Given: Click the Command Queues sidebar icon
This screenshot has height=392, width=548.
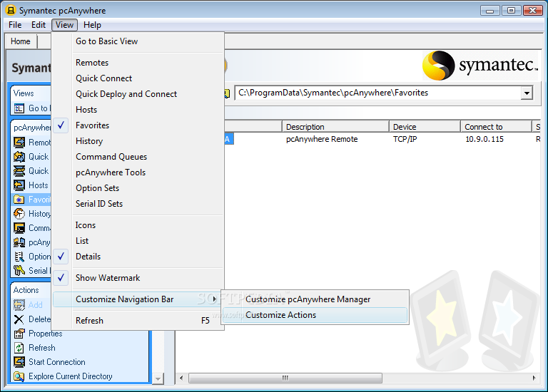Looking at the screenshot, I should coord(19,228).
